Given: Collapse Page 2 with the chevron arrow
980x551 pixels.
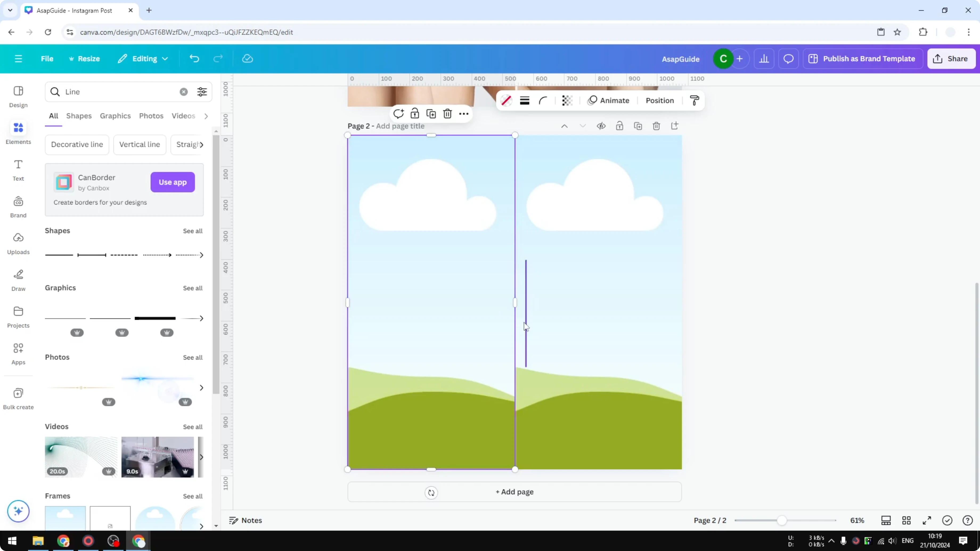Looking at the screenshot, I should 564,126.
